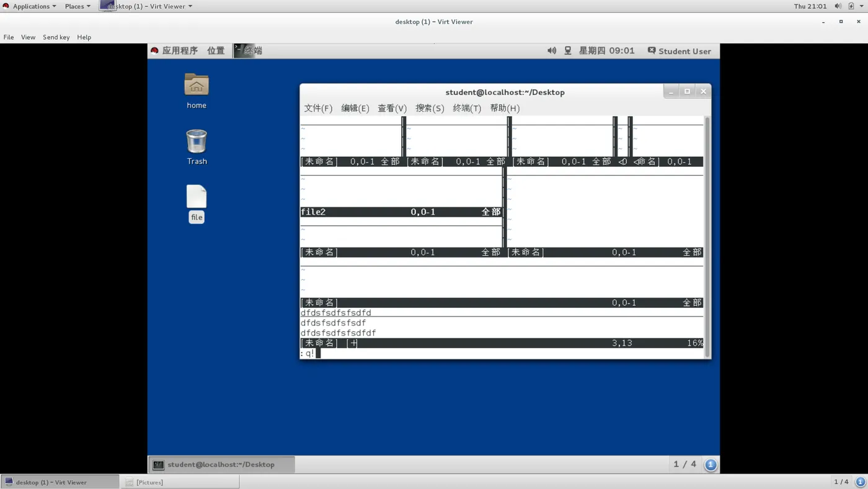Click the guest panel network icon

tap(568, 51)
